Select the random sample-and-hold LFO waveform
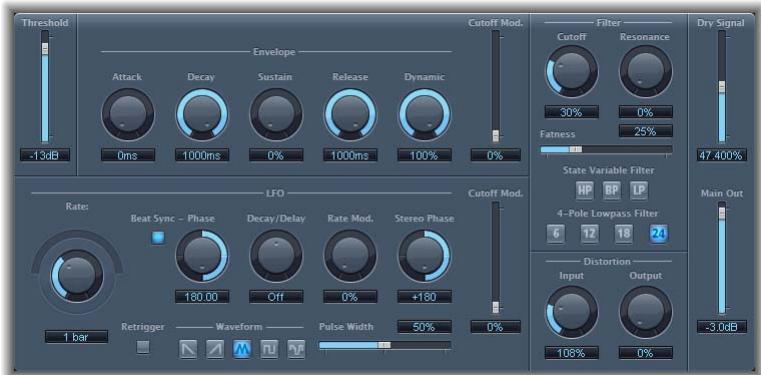Viewport: 761px width, 375px height. coord(297,349)
